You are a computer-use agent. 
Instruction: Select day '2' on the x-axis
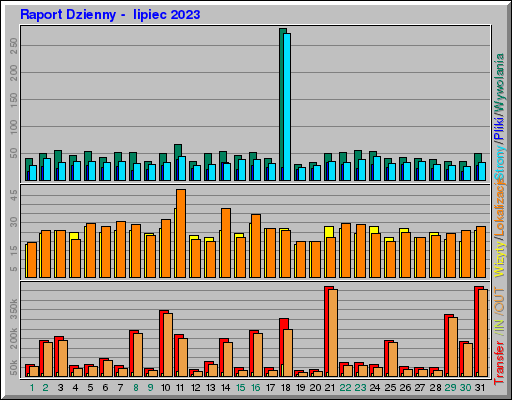(45, 388)
